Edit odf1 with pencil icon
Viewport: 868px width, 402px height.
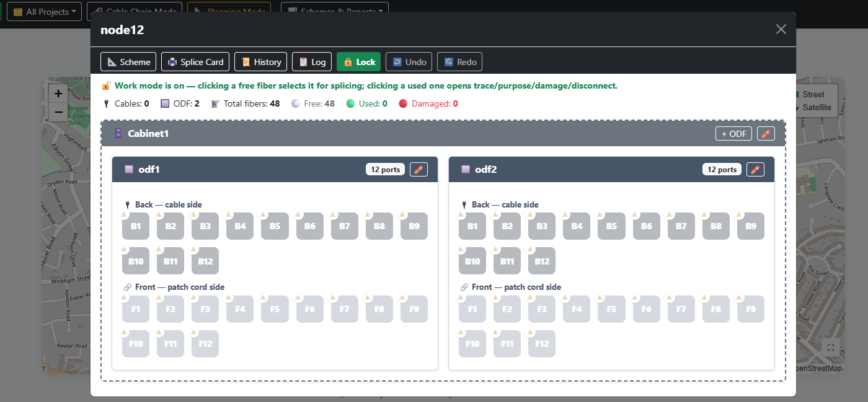click(x=418, y=169)
